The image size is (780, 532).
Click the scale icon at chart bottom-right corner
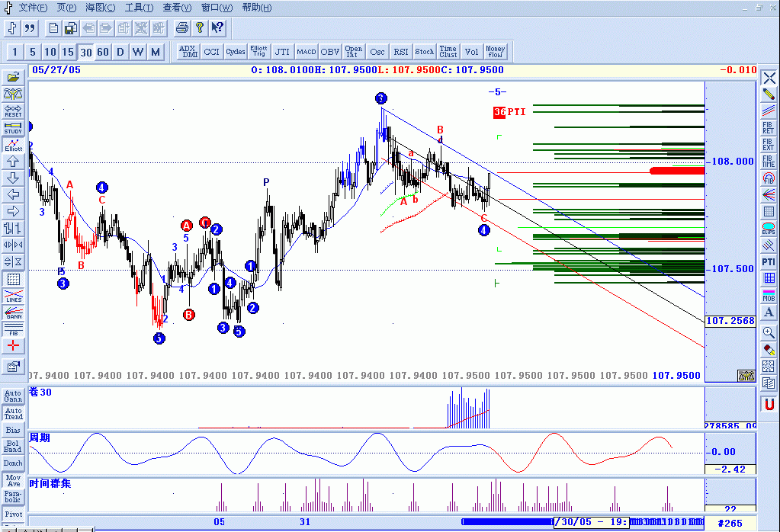[x=746, y=376]
